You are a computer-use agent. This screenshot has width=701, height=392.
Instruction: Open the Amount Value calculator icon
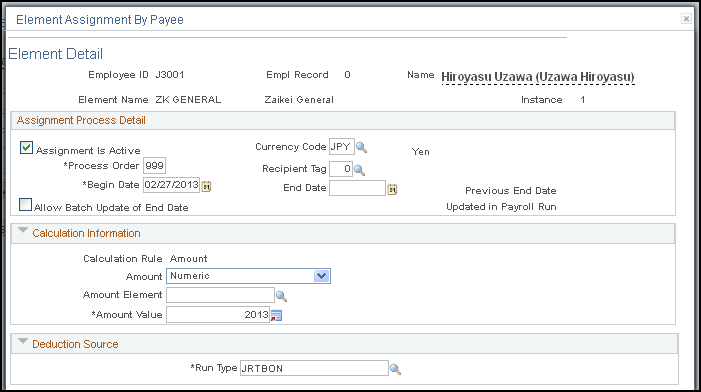[x=276, y=316]
